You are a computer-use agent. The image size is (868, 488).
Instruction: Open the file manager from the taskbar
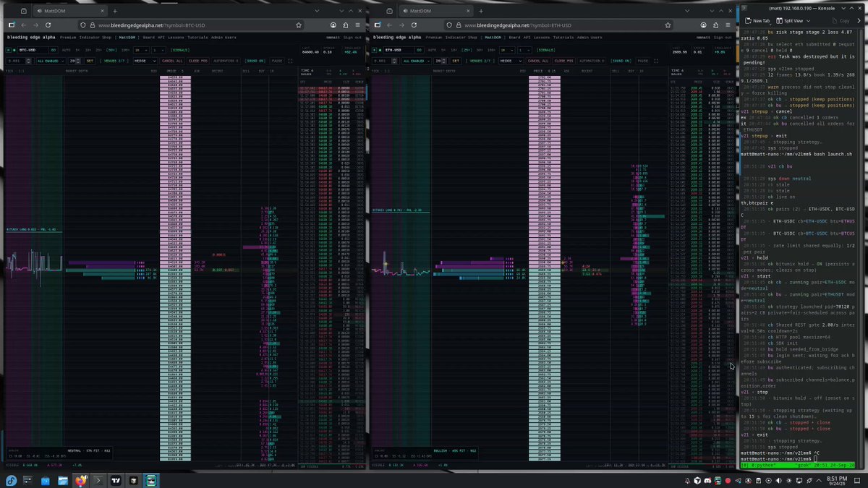(x=63, y=480)
